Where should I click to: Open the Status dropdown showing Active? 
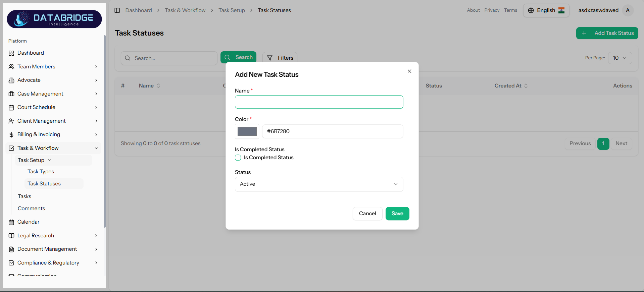(319, 184)
